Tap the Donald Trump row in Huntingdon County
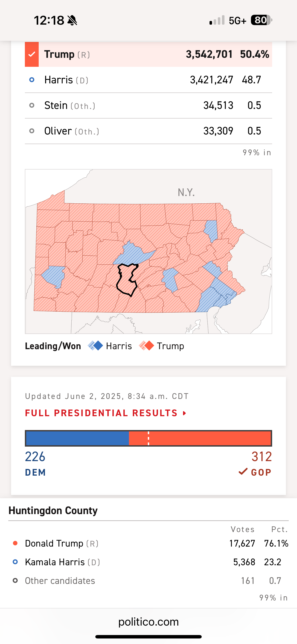Image resolution: width=297 pixels, height=644 pixels. click(148, 543)
